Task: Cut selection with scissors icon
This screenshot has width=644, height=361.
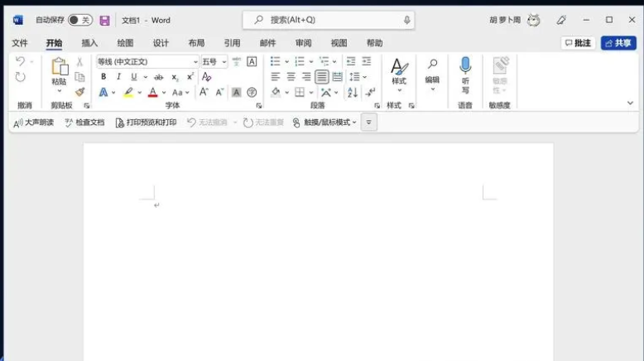Action: pos(79,61)
